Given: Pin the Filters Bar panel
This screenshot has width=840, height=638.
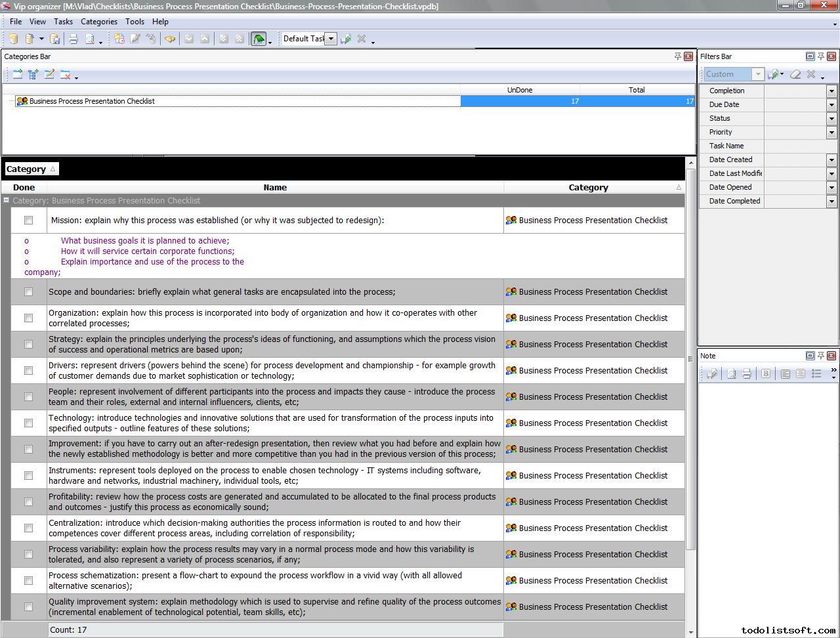Looking at the screenshot, I should [x=820, y=56].
